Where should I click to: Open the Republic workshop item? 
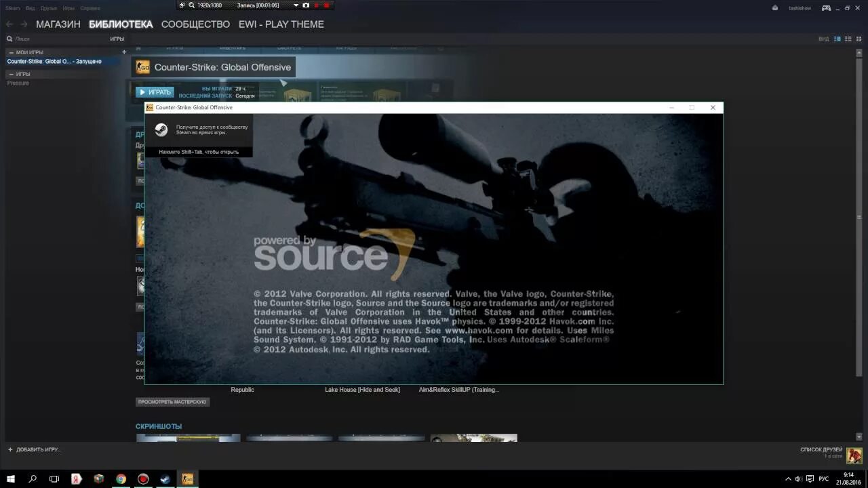242,390
